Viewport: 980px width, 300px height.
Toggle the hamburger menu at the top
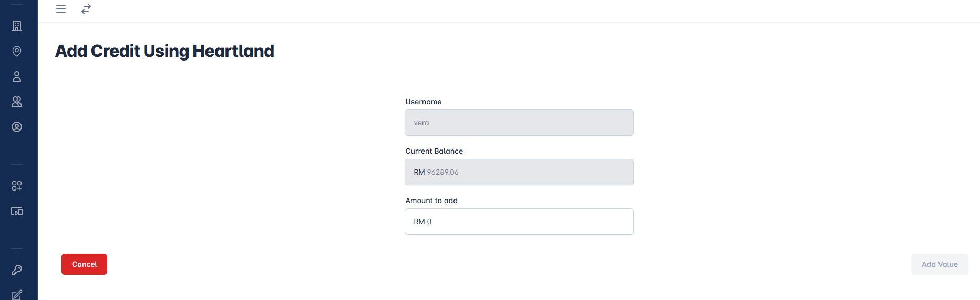click(61, 9)
